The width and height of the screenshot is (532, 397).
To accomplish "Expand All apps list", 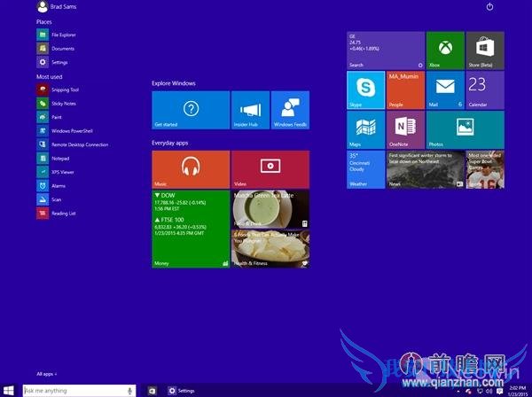I will 47,374.
